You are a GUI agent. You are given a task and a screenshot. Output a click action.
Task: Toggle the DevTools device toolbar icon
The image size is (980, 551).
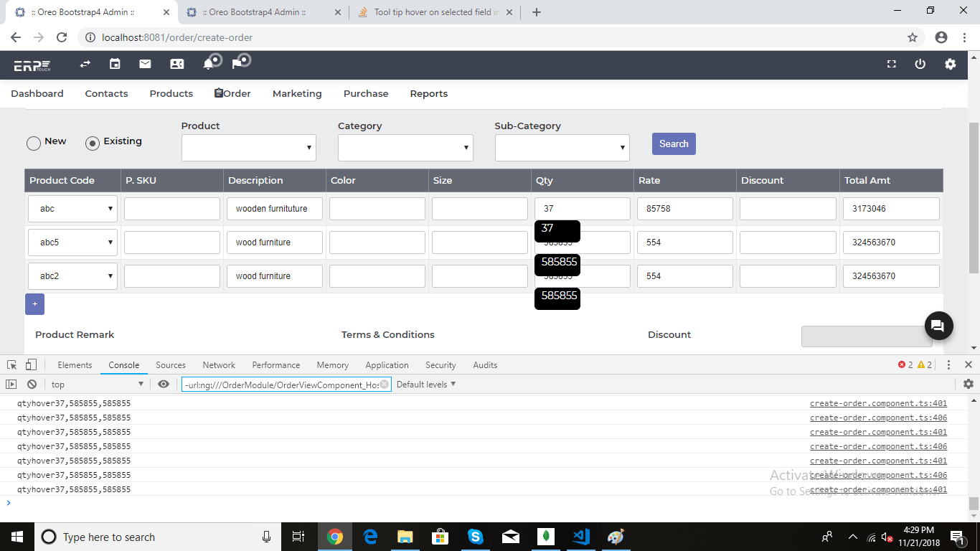pos(30,365)
